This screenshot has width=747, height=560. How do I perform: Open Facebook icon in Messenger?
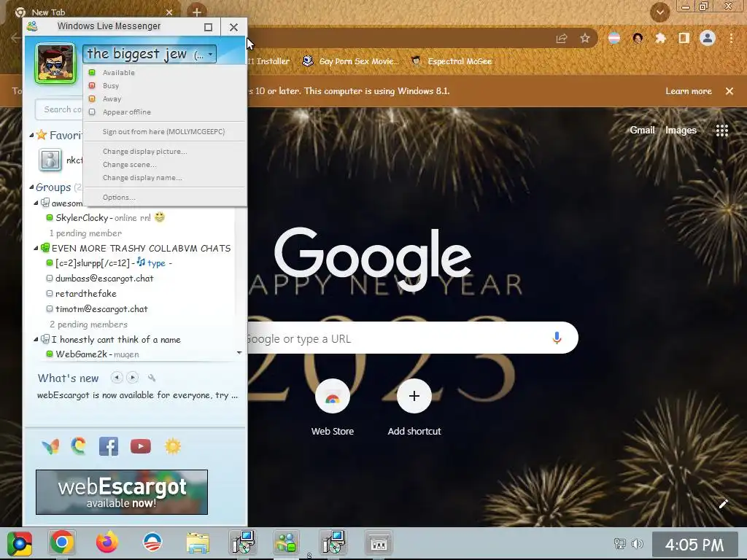(109, 446)
